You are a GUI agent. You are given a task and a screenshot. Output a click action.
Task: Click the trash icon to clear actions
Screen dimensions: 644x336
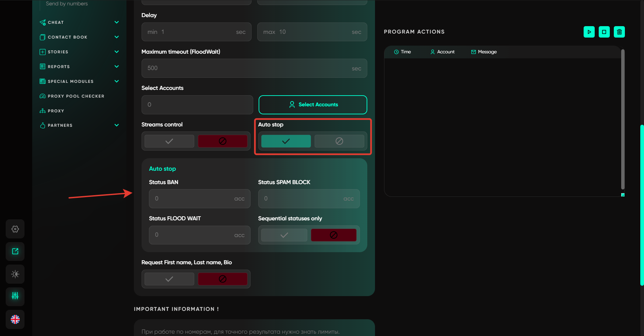click(x=619, y=32)
